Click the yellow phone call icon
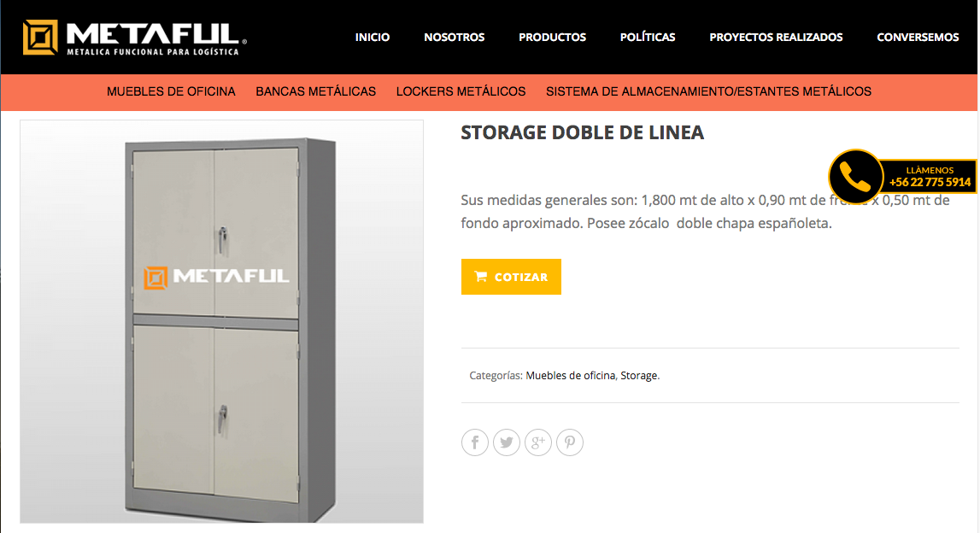The image size is (980, 533). tap(855, 177)
